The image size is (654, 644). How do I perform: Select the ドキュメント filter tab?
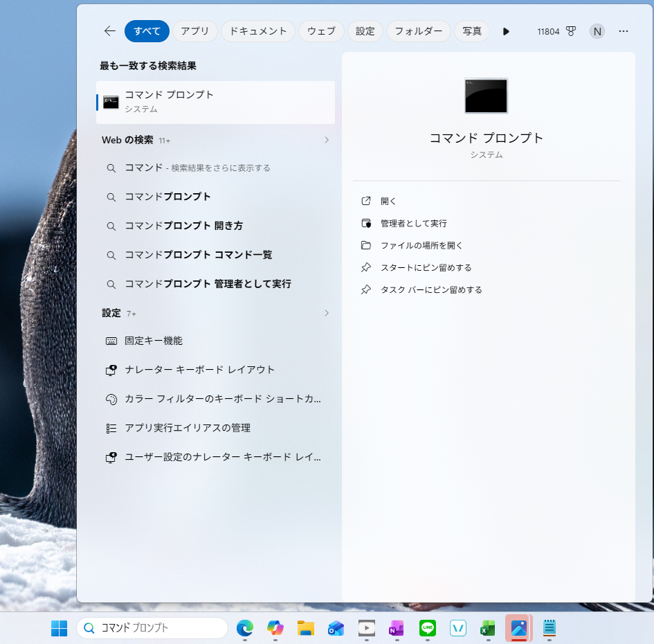pos(258,31)
